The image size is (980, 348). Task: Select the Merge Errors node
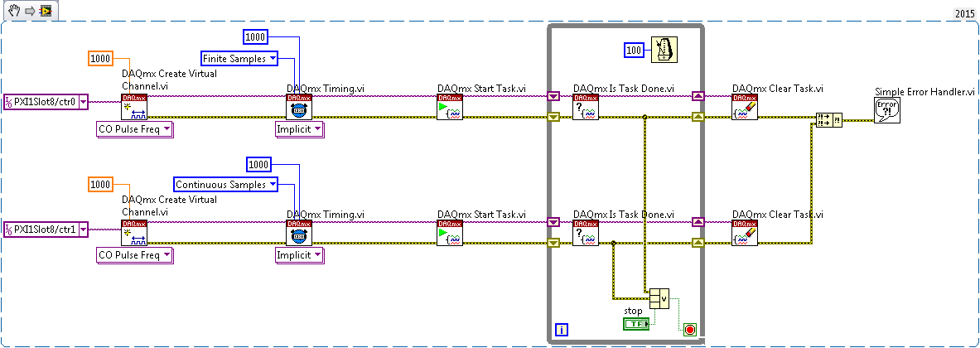coord(829,120)
